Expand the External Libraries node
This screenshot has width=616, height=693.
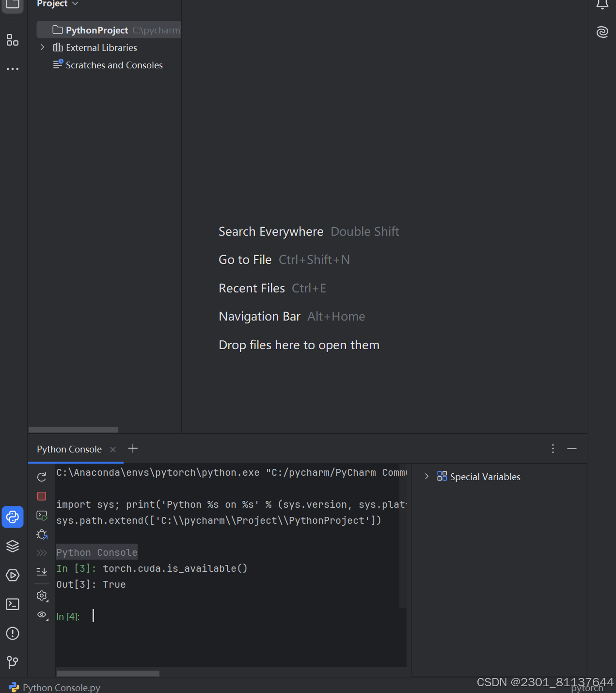42,47
